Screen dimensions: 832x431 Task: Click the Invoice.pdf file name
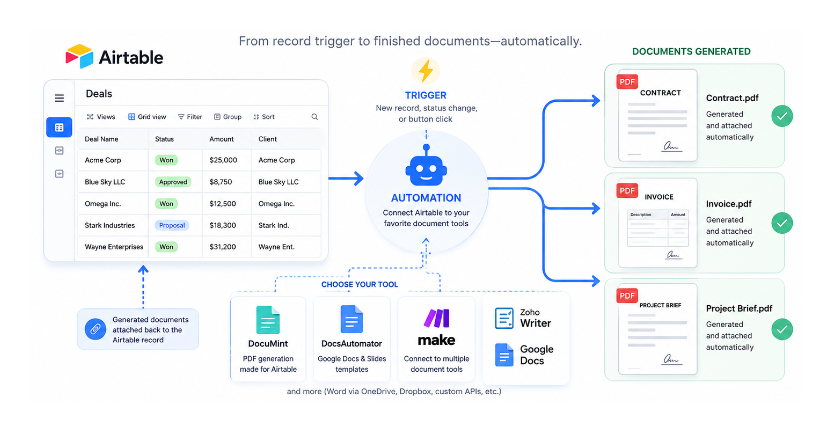tap(729, 204)
